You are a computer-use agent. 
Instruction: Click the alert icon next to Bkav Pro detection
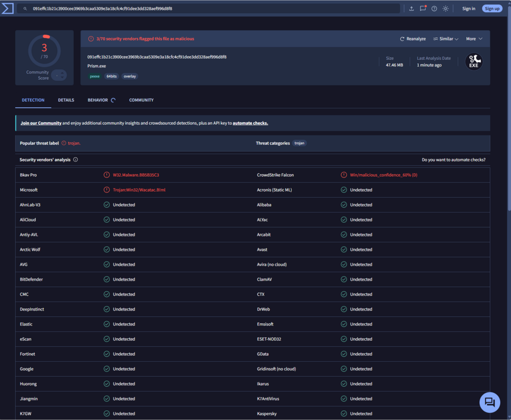click(x=107, y=175)
